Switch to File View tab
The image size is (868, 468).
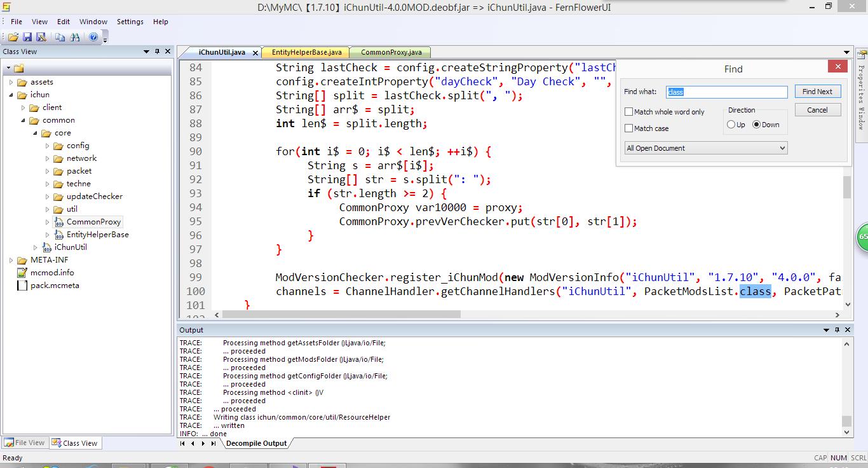click(25, 443)
